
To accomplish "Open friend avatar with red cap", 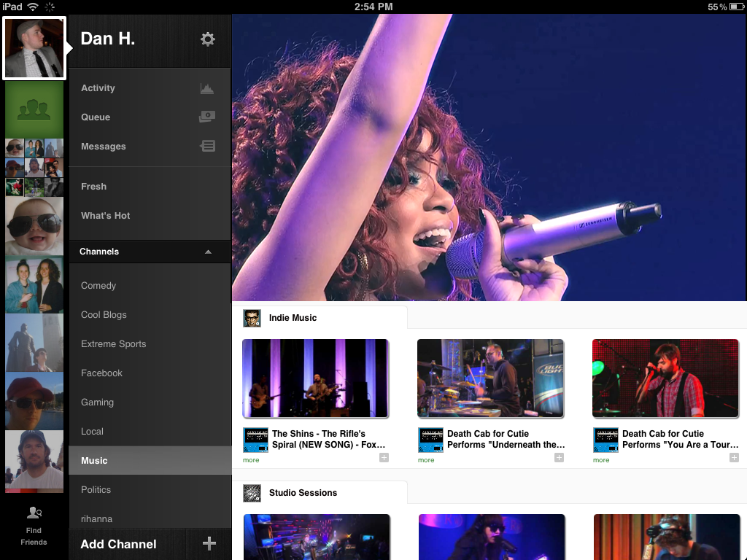I will click(x=34, y=401).
